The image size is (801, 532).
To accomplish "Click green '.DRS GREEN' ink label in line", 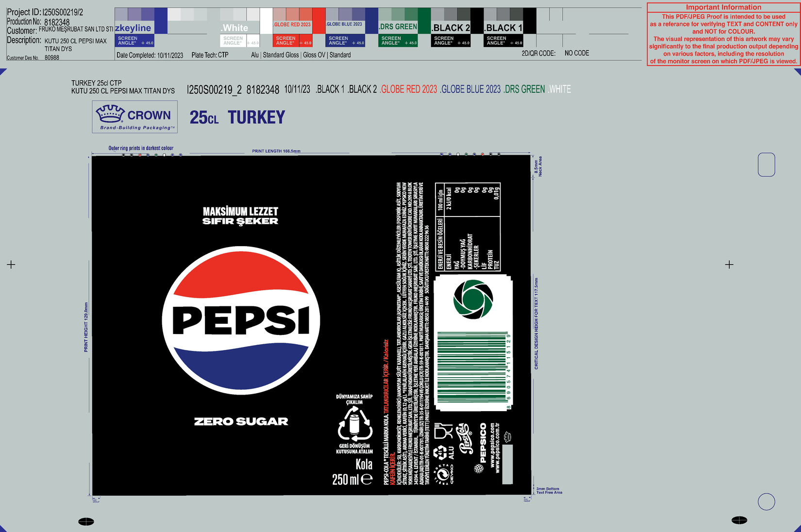I will [x=524, y=89].
